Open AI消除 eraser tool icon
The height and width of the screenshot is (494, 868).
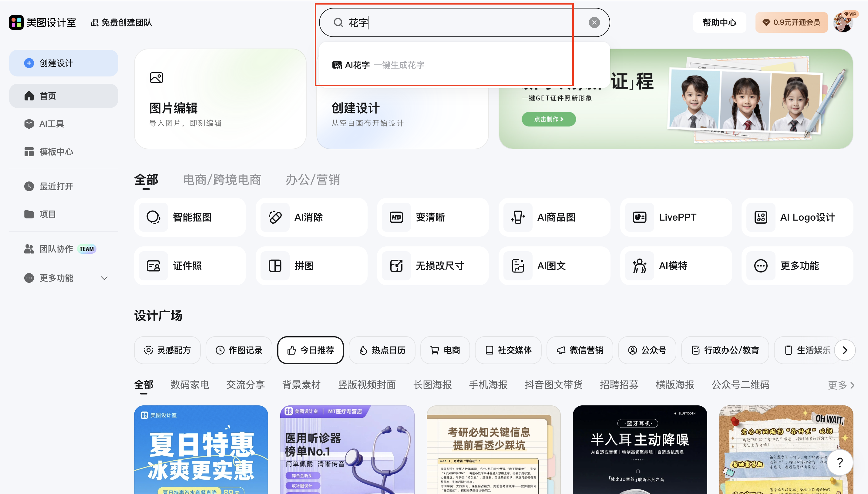(275, 217)
